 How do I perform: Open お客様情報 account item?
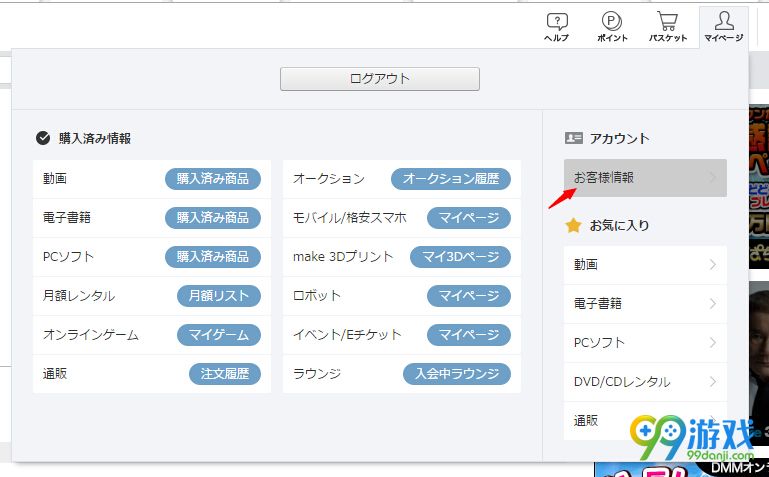645,178
